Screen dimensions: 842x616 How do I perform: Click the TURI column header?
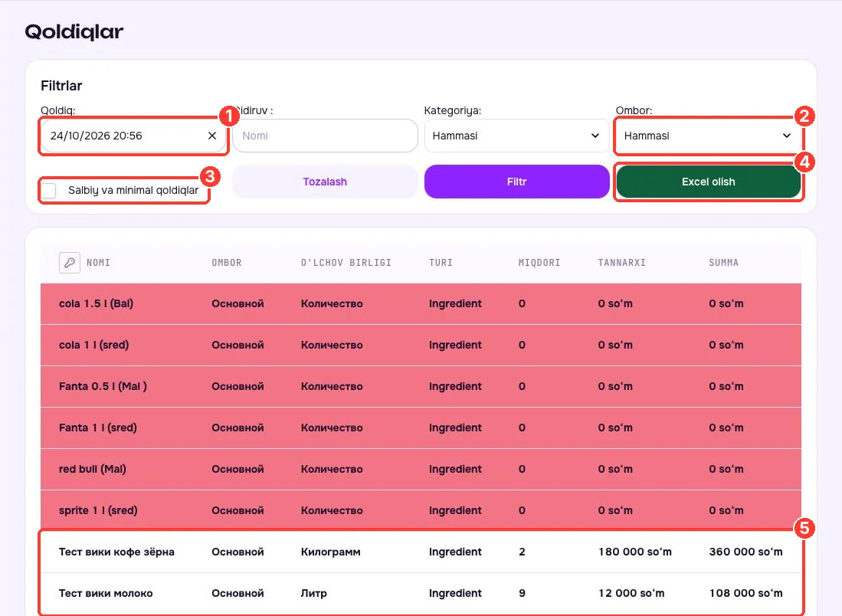pos(441,263)
